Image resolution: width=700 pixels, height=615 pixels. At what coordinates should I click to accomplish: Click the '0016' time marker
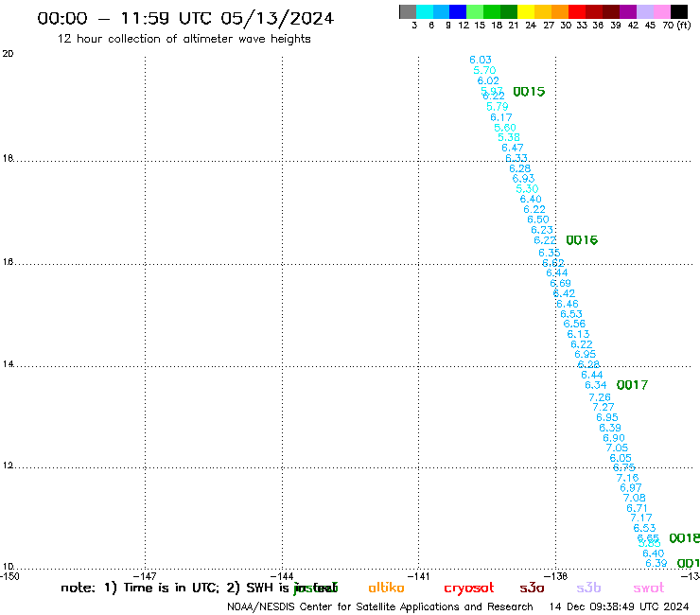(x=582, y=240)
